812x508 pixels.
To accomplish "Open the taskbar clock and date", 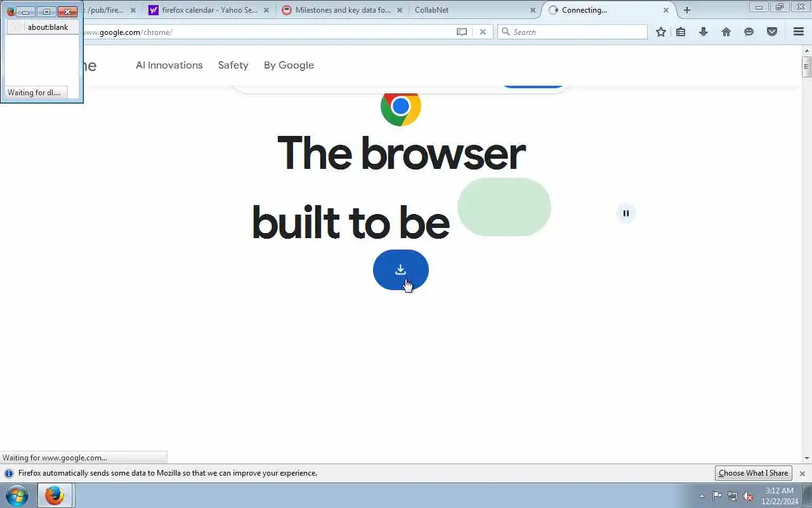I will 780,496.
